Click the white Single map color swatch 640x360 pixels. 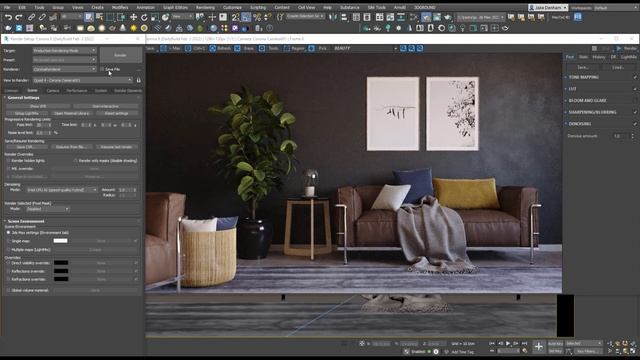(60, 241)
